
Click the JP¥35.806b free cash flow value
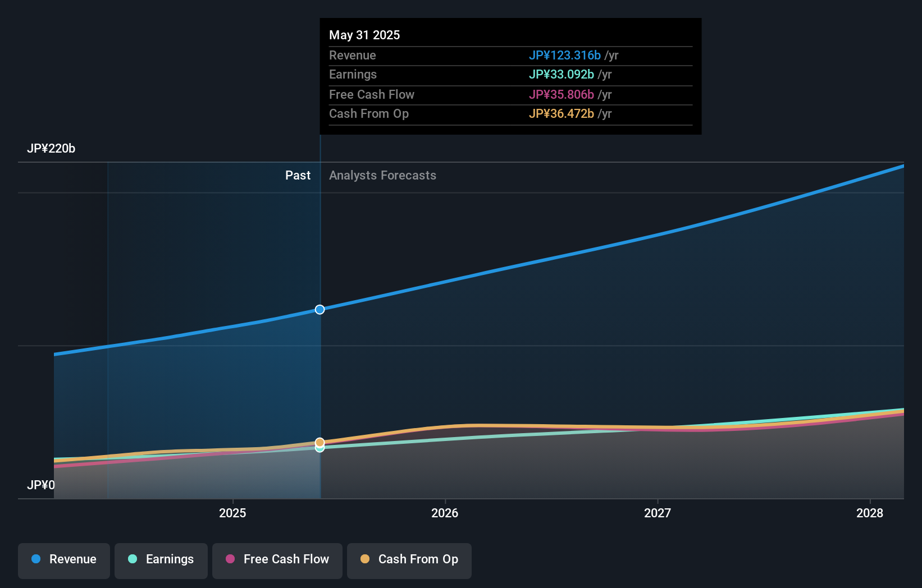click(x=562, y=95)
